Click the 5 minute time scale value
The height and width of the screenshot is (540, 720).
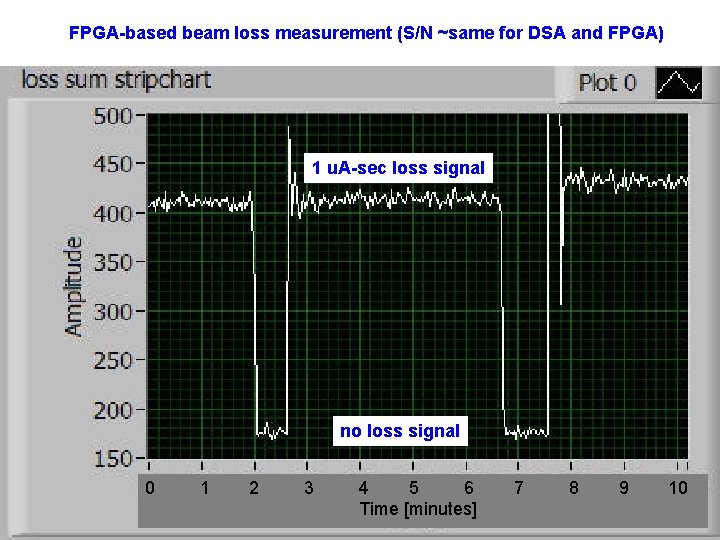tap(414, 487)
